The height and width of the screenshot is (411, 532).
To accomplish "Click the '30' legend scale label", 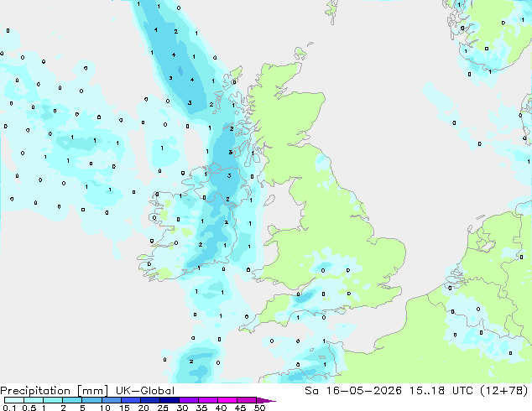I will pos(182,408).
